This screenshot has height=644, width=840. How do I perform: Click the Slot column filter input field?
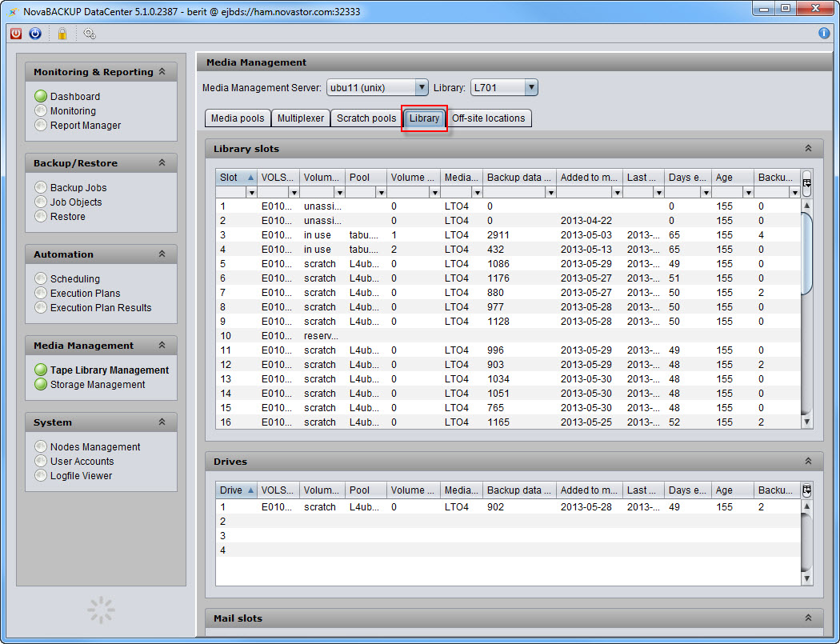coord(231,192)
